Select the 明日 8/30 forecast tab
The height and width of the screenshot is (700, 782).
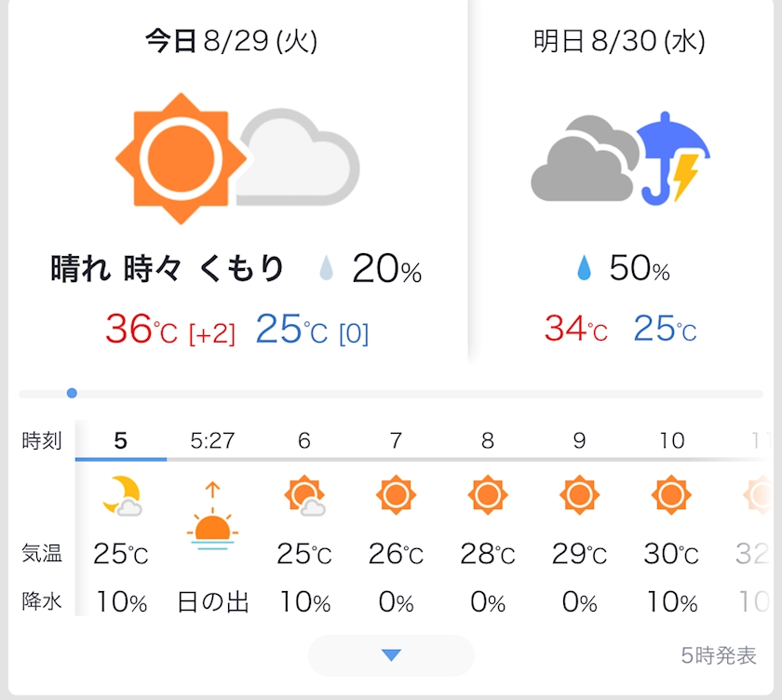pos(619,42)
